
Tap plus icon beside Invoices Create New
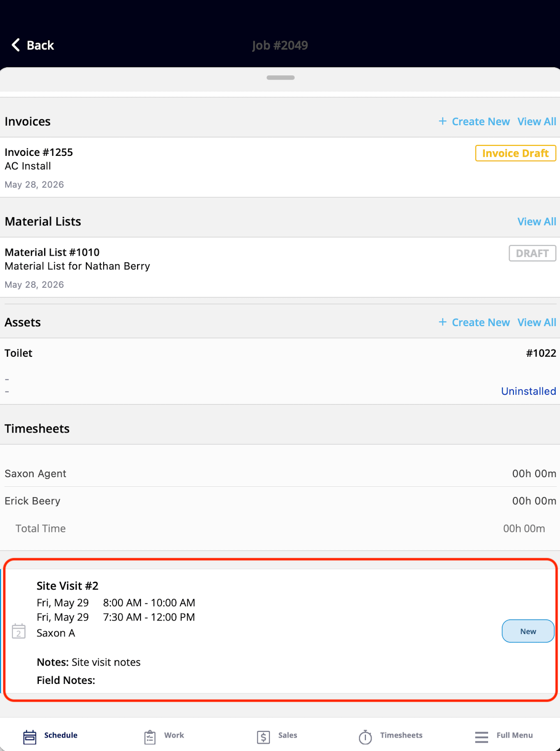coord(443,121)
